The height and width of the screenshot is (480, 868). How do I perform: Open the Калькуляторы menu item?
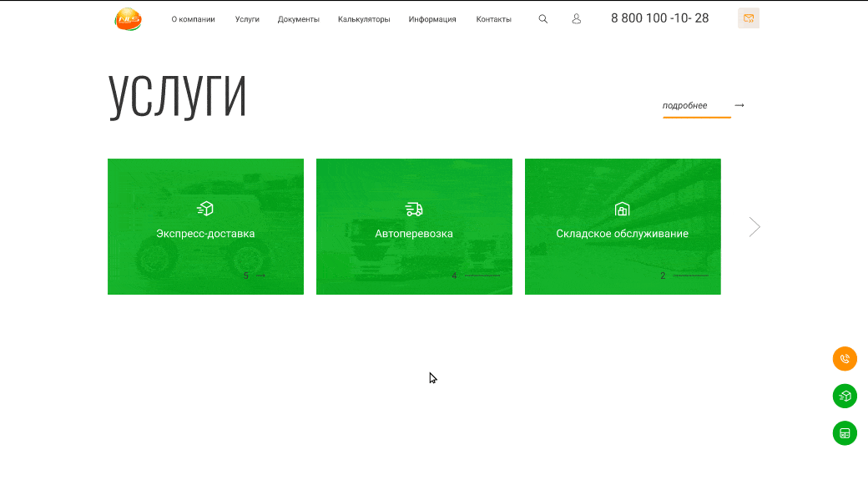pyautogui.click(x=364, y=19)
